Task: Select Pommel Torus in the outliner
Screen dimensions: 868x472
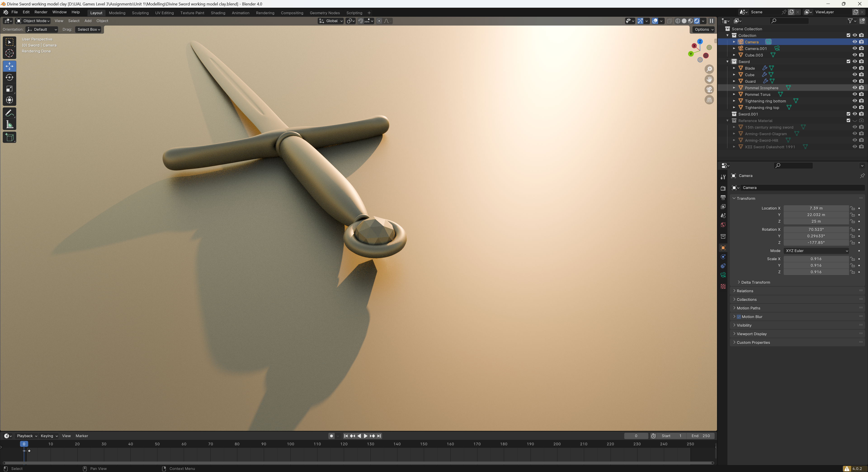Action: pos(757,94)
